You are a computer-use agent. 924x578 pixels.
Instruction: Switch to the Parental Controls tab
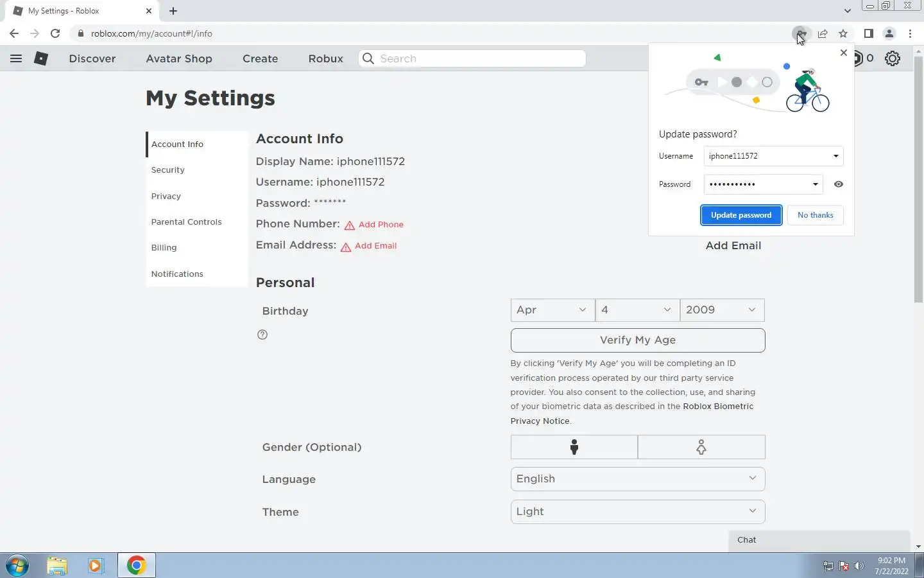click(196, 222)
